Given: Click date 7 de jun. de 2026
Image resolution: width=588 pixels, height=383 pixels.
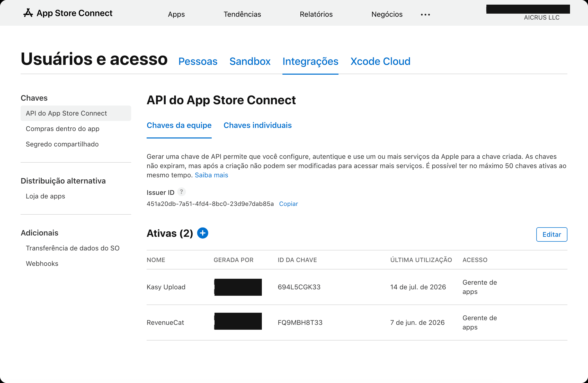Looking at the screenshot, I should tap(417, 323).
